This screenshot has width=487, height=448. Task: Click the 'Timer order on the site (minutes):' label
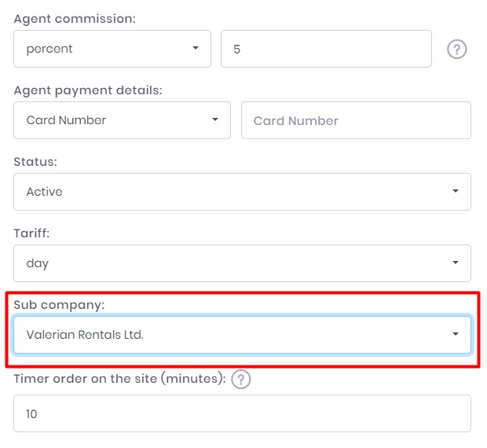coord(119,379)
